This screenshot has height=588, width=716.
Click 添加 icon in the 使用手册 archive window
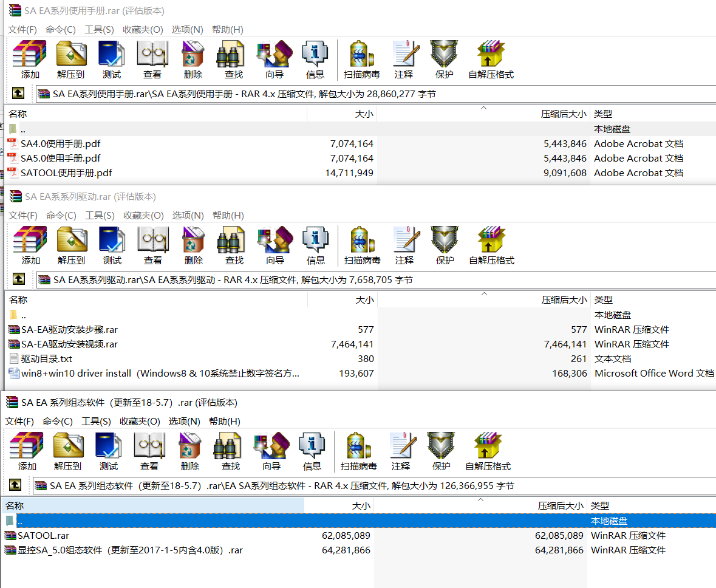click(x=30, y=60)
